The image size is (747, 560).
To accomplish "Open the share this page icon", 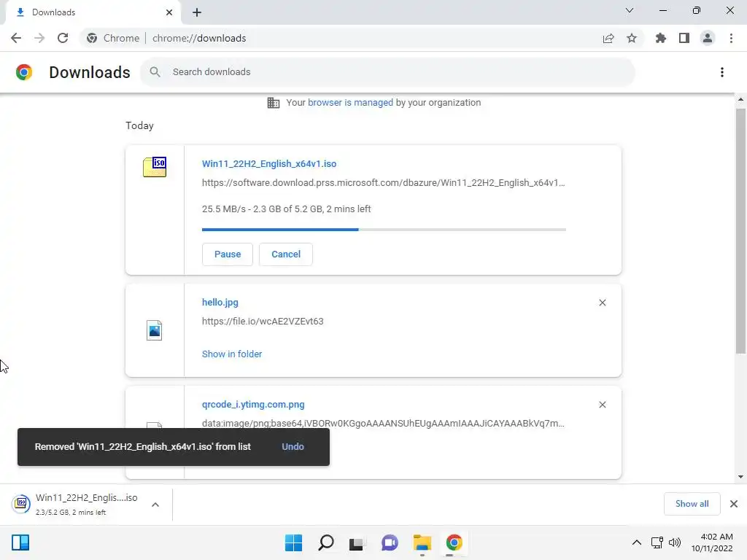I will coord(608,38).
